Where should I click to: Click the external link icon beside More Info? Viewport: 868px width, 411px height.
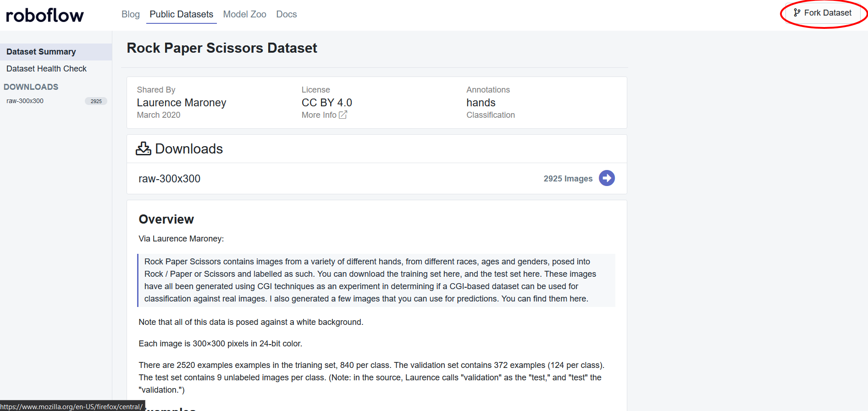343,115
